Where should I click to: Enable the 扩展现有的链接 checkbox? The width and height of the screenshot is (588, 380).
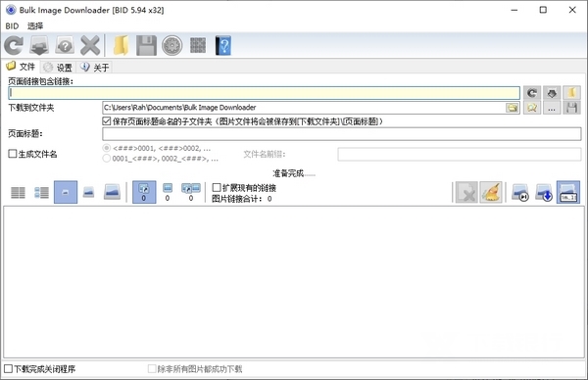[216, 187]
